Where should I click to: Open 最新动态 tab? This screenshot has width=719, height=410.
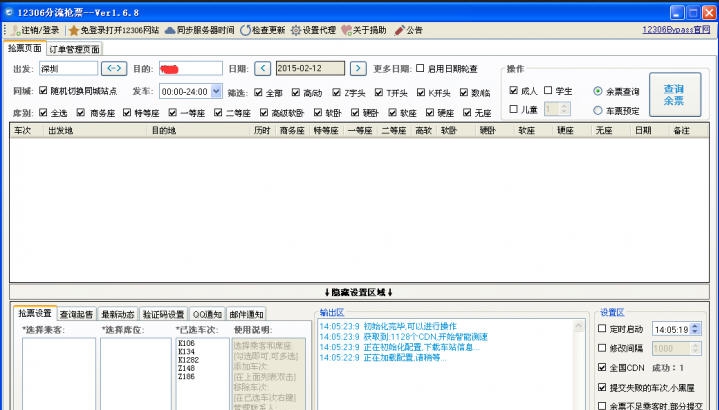tap(118, 314)
